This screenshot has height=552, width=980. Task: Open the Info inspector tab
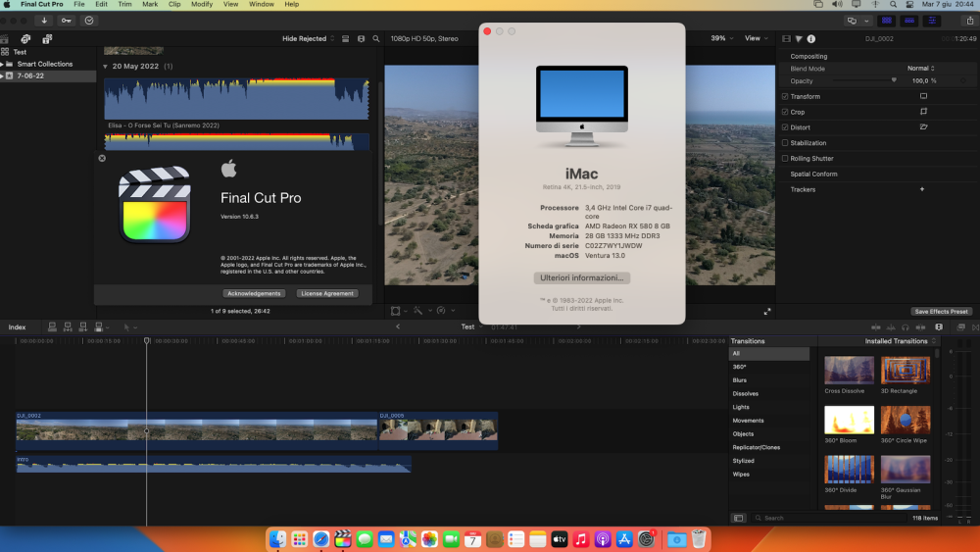coord(811,39)
